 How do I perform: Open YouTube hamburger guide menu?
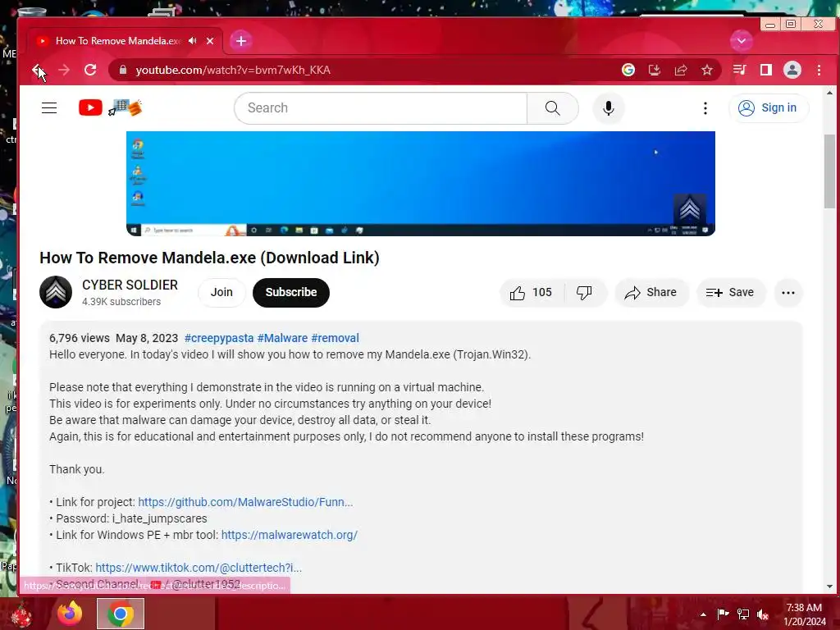[49, 108]
